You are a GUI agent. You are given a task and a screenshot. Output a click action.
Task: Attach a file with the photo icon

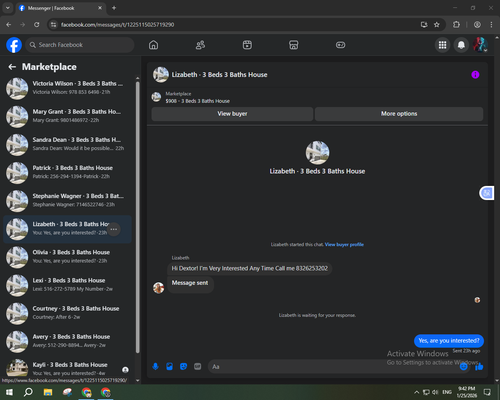click(x=169, y=367)
